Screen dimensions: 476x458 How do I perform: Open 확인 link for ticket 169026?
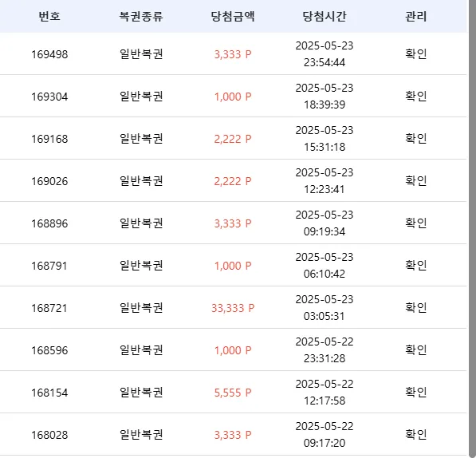tap(416, 180)
